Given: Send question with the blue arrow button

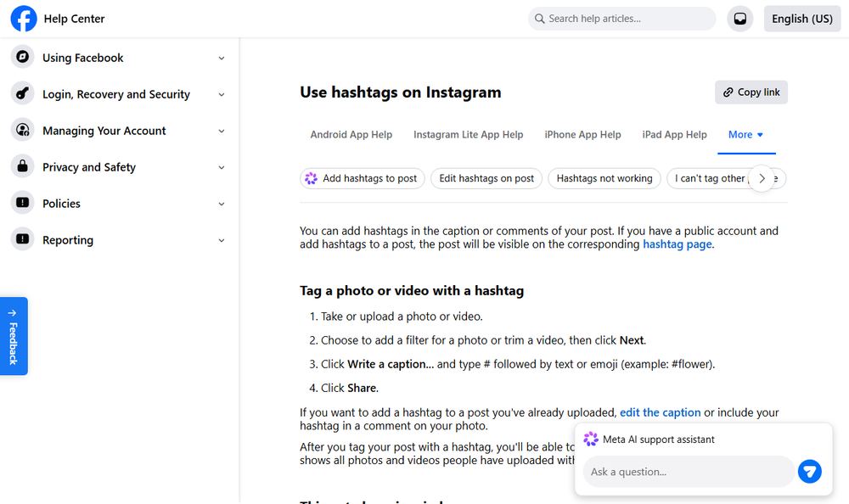Looking at the screenshot, I should [809, 472].
